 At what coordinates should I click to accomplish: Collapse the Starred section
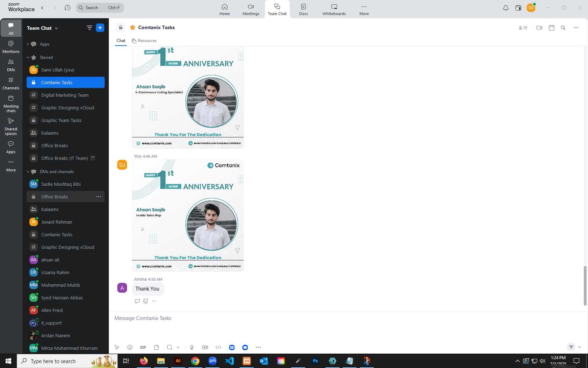28,57
